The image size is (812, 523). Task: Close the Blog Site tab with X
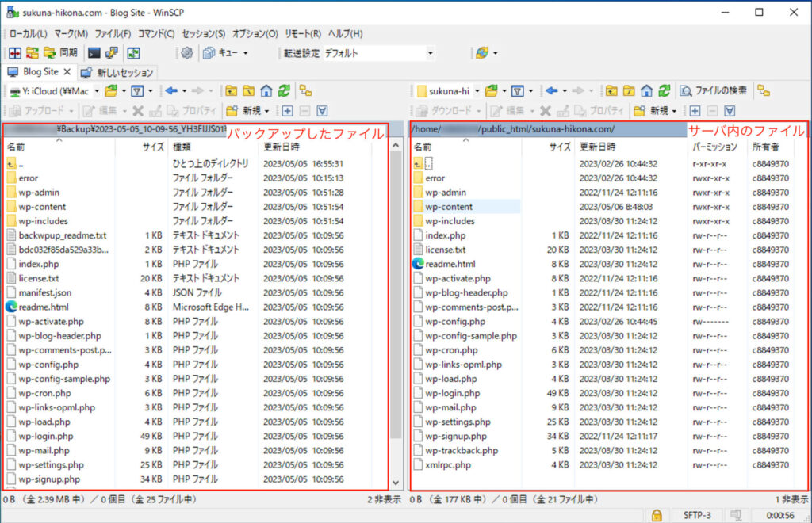click(x=67, y=72)
